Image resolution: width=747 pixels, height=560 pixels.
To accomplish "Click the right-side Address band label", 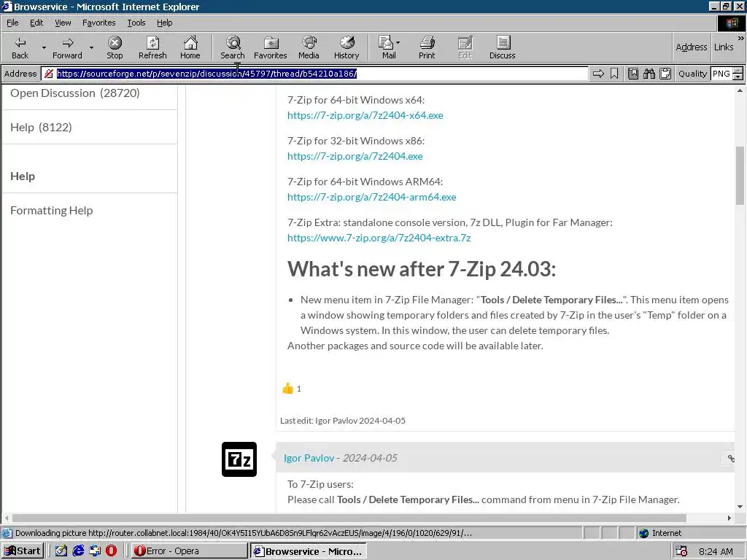I will click(692, 47).
